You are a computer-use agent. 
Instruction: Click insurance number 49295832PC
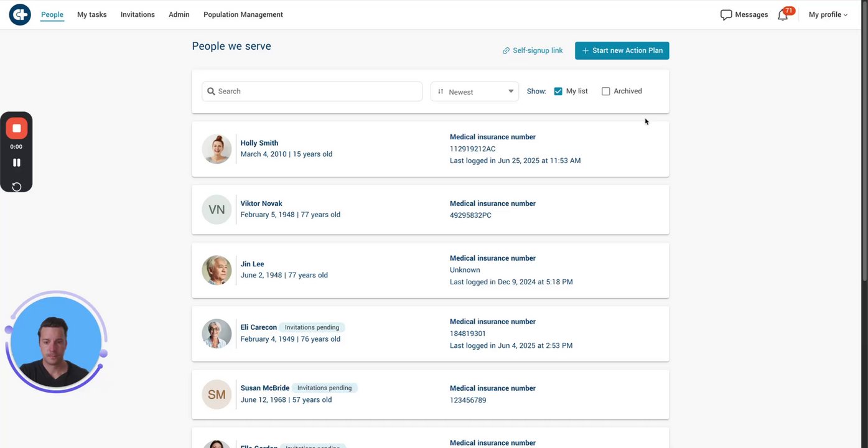[x=470, y=215]
